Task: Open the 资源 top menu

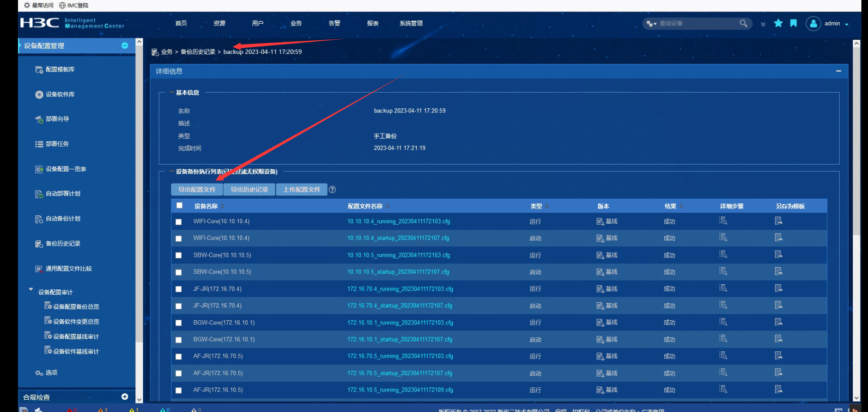Action: (x=219, y=23)
